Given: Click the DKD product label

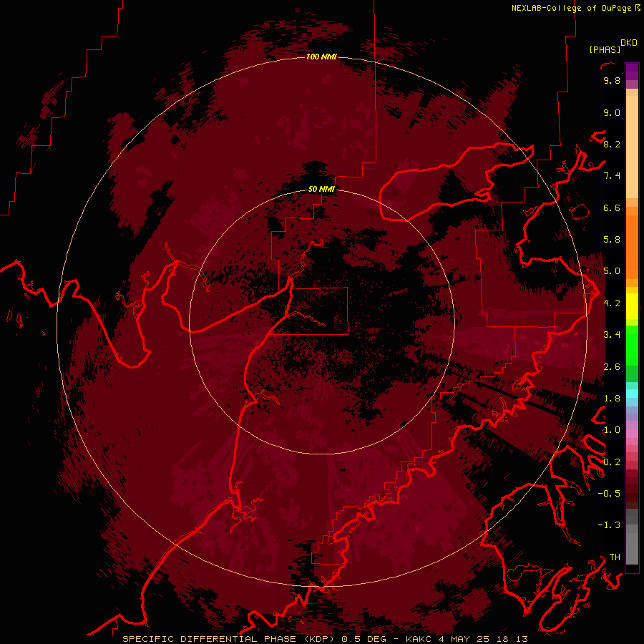Looking at the screenshot, I should coord(629,43).
